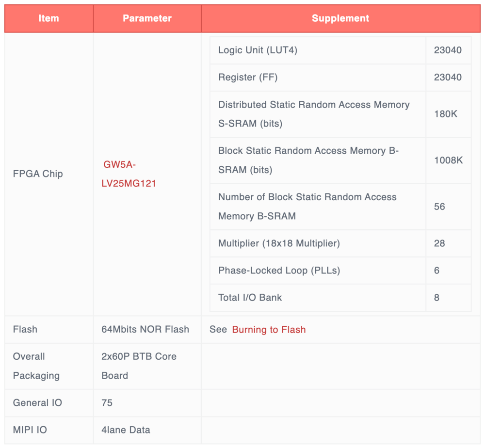This screenshot has height=448, width=485.
Task: Click the Total I/O Bank cell
Action: (x=250, y=298)
